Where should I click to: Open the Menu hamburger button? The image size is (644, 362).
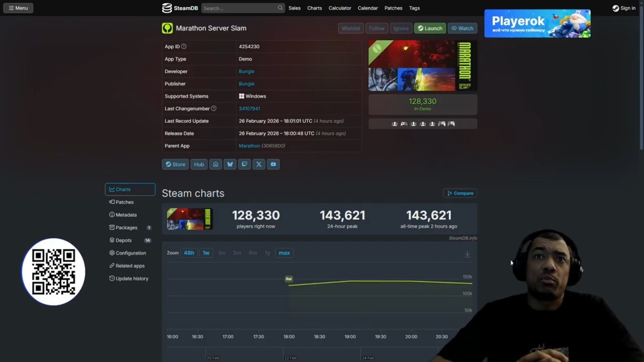18,8
